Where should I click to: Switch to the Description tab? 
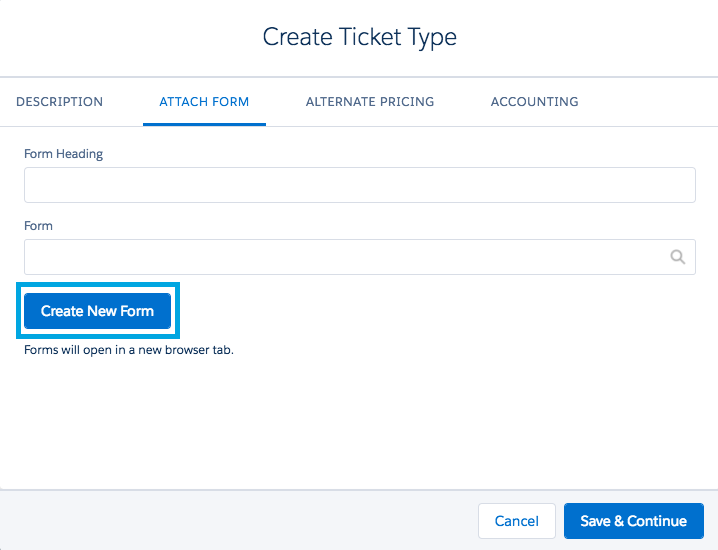[60, 101]
